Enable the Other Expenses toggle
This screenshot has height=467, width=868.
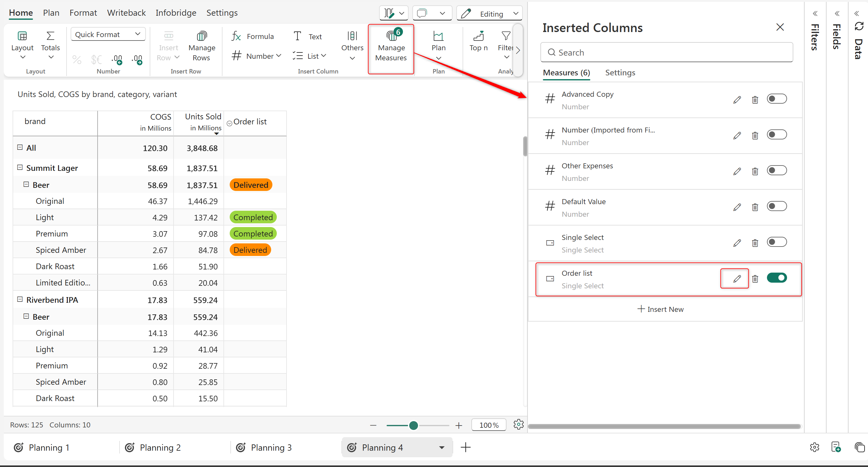[776, 171]
